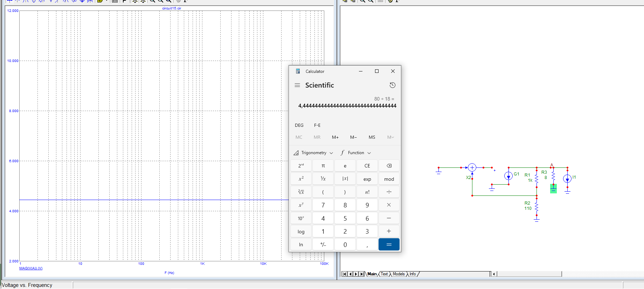Expand the Function dropdown

355,153
